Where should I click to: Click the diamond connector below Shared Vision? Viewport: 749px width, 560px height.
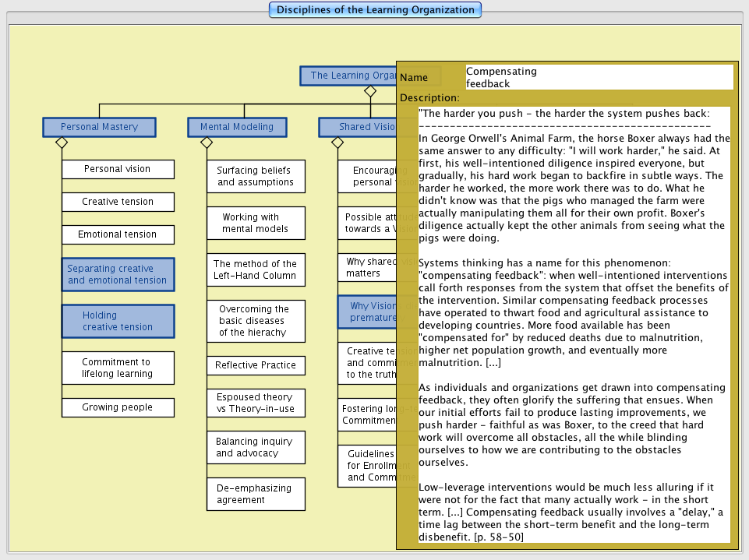point(337,143)
